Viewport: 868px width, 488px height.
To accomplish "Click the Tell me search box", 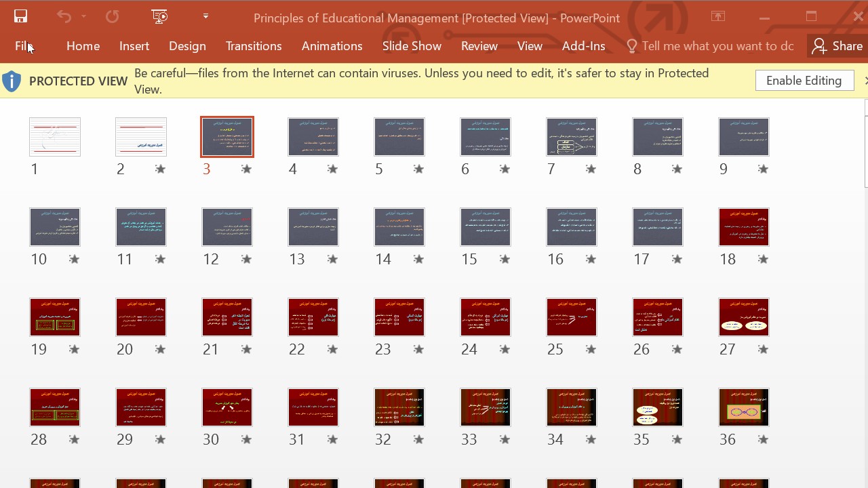I will point(717,46).
